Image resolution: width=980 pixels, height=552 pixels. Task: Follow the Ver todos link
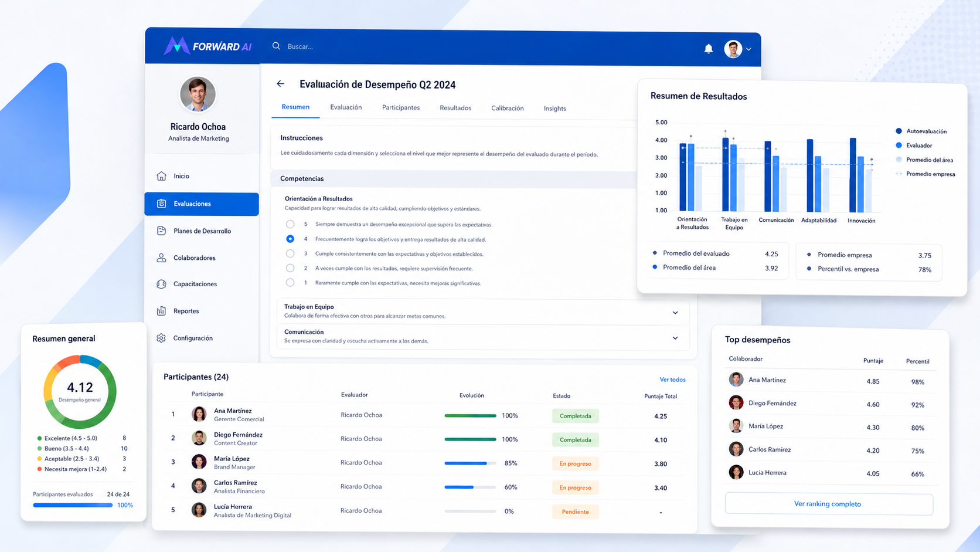point(672,380)
